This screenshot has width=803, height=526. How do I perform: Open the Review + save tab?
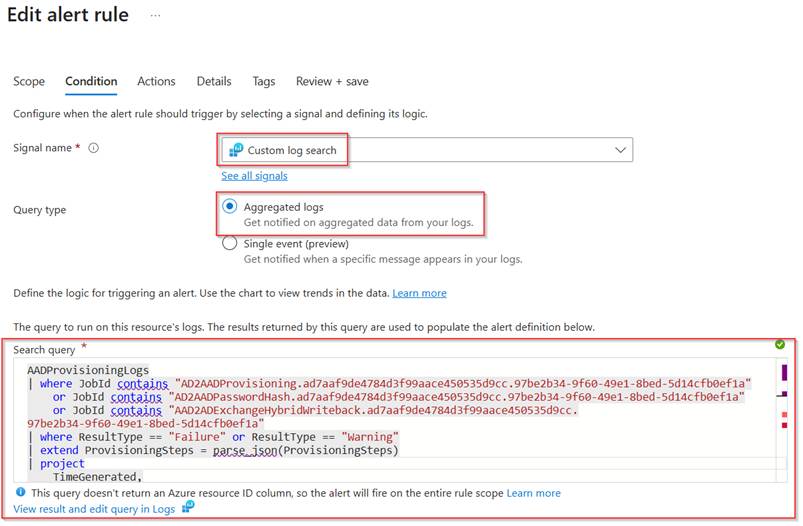(332, 81)
